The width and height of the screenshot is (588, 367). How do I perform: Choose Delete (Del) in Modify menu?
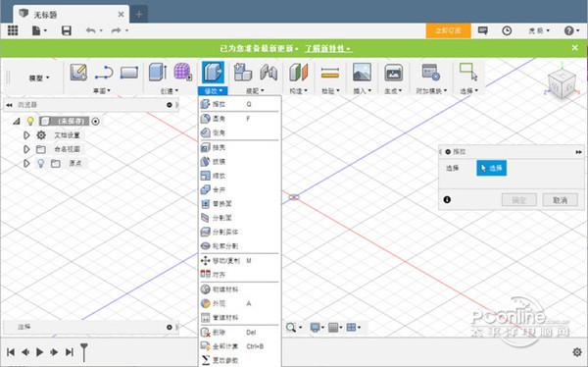pos(240,333)
